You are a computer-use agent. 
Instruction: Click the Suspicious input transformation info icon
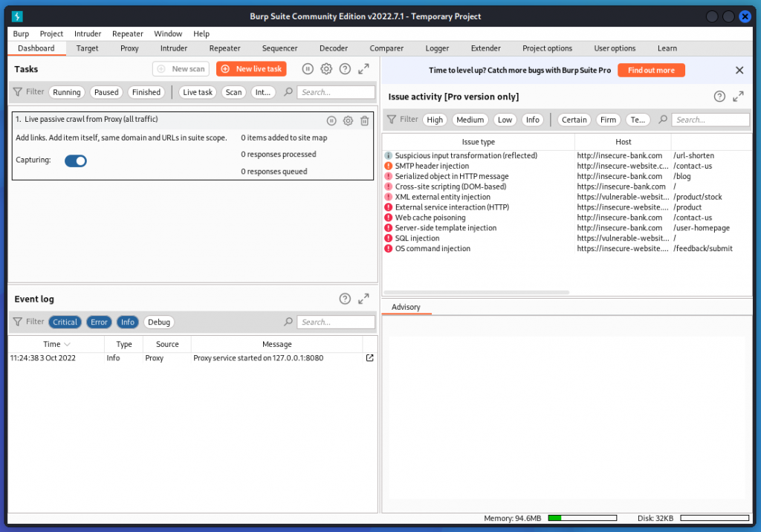[x=388, y=156]
